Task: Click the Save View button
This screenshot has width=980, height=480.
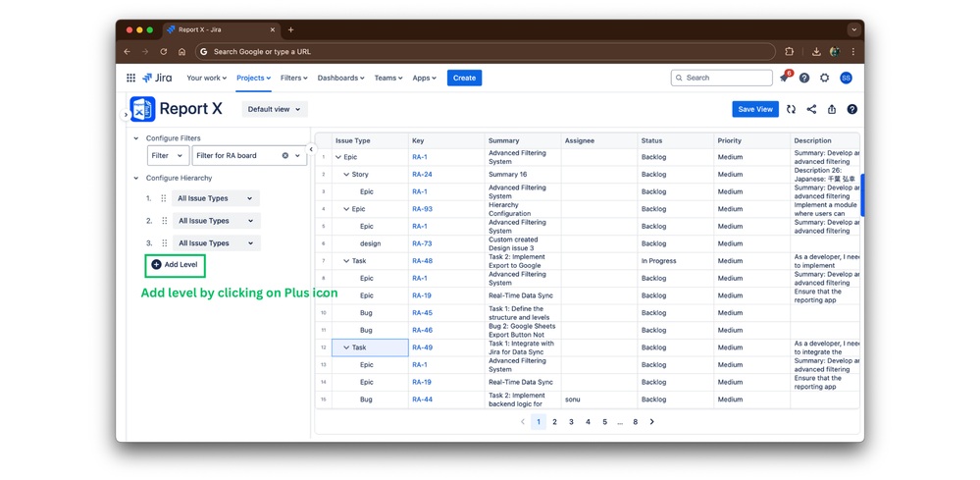Action: click(x=755, y=109)
